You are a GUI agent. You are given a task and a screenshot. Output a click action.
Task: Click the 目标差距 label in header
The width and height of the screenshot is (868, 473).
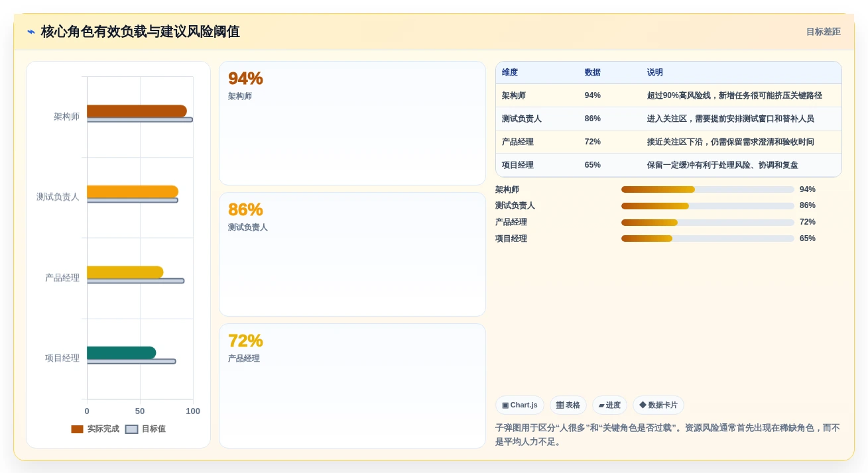(823, 32)
